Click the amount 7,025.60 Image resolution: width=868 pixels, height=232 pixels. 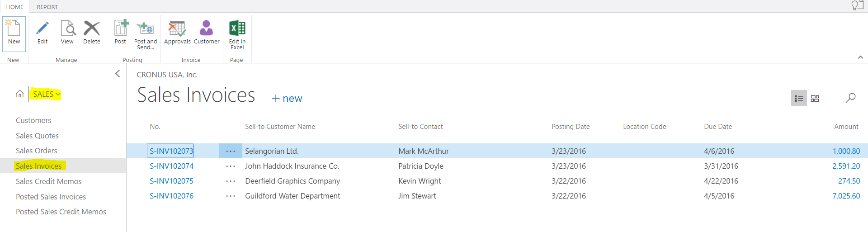(x=846, y=196)
